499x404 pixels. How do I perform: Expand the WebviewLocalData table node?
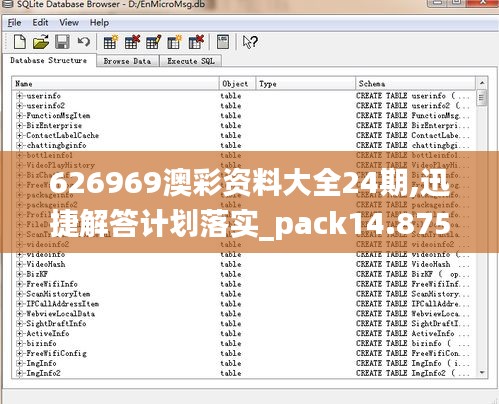[19, 314]
